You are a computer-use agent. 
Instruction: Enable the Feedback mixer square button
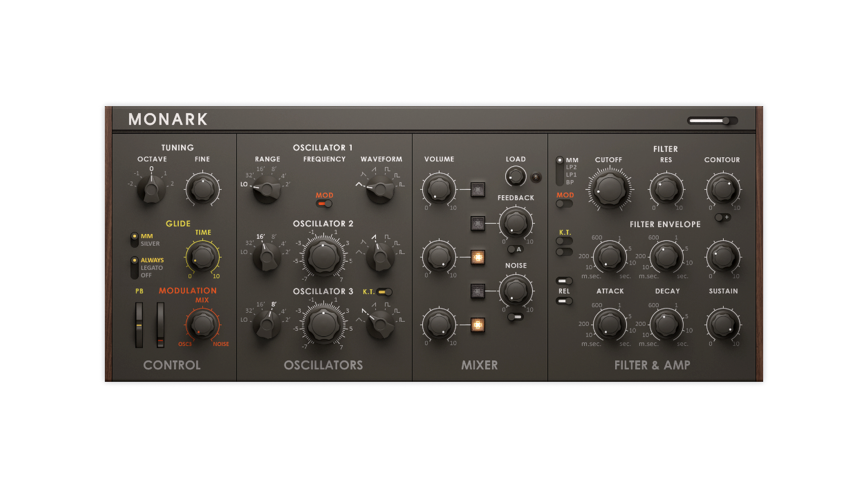point(477,223)
